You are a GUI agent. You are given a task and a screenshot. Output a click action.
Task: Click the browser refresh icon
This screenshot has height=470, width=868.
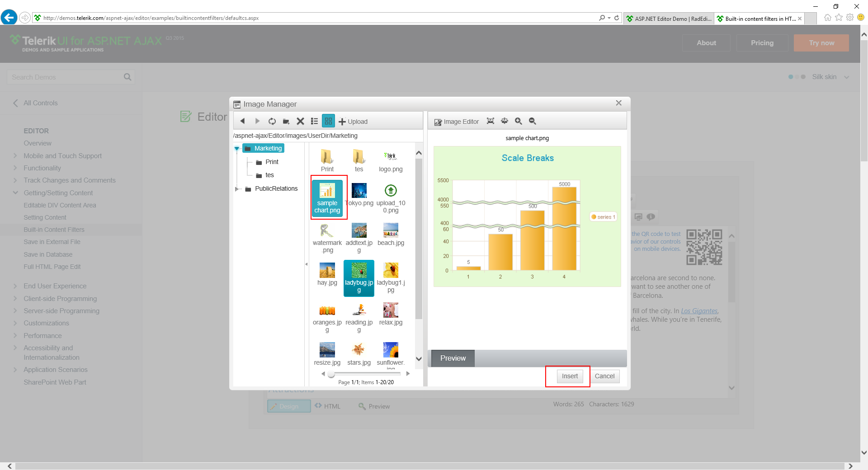[x=617, y=18]
